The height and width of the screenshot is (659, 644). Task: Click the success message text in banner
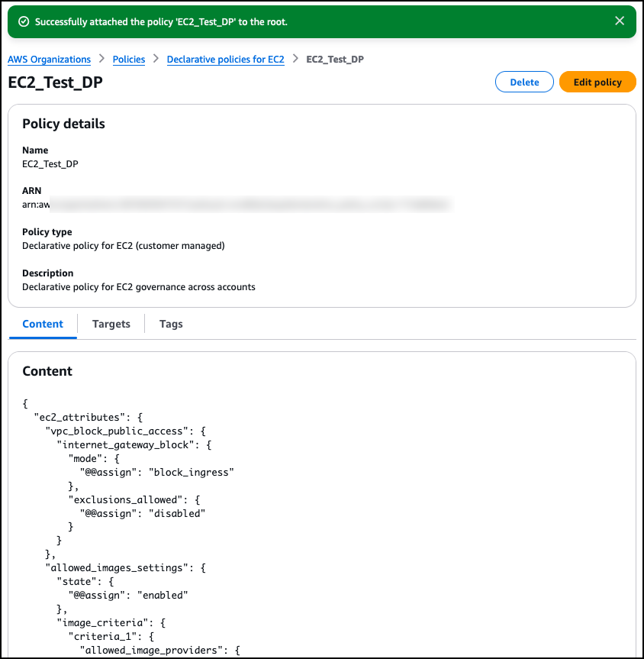161,22
